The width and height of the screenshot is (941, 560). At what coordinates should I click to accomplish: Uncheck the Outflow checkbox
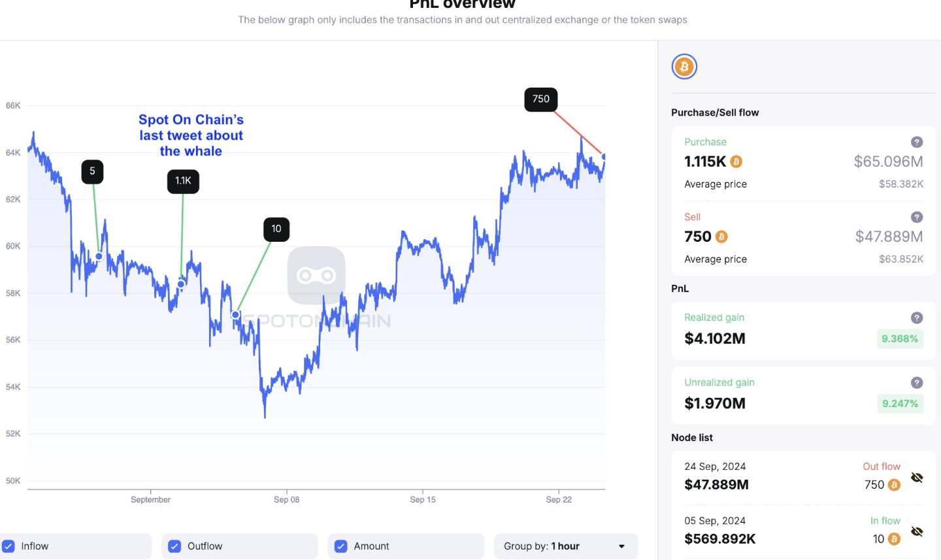[x=174, y=546]
